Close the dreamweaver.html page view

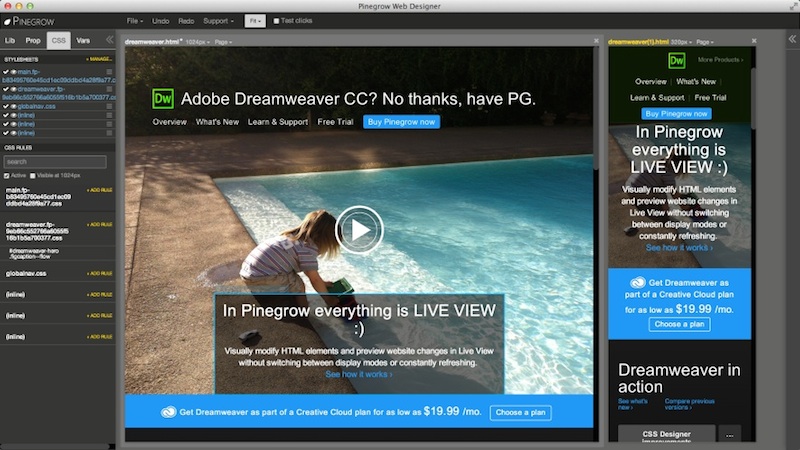click(x=596, y=41)
